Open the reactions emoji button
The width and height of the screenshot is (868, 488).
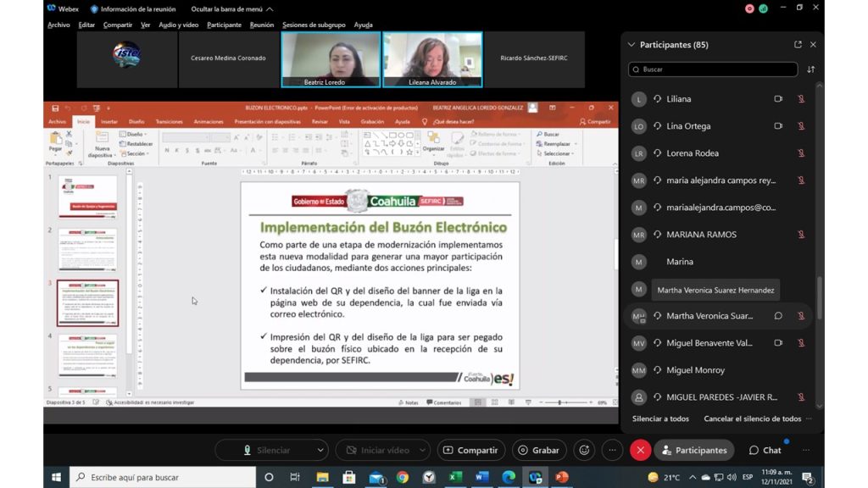pyautogui.click(x=583, y=451)
